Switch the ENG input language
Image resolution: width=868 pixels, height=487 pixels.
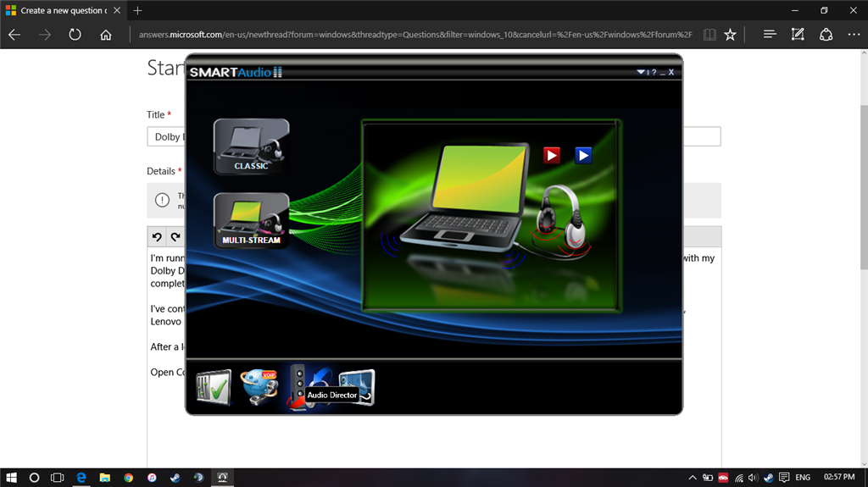tap(803, 478)
